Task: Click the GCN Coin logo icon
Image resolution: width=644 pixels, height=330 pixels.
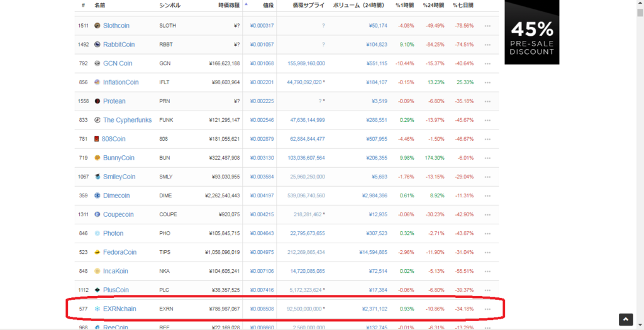Action: coord(97,63)
